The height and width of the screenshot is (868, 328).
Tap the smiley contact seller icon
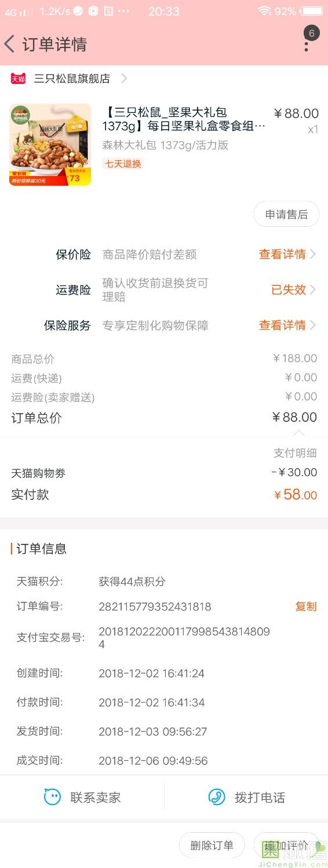[52, 797]
